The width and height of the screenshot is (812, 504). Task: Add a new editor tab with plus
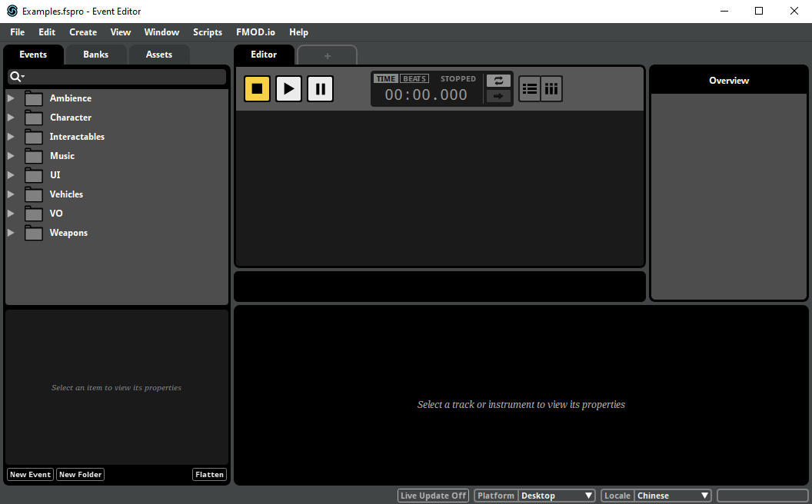pos(327,55)
